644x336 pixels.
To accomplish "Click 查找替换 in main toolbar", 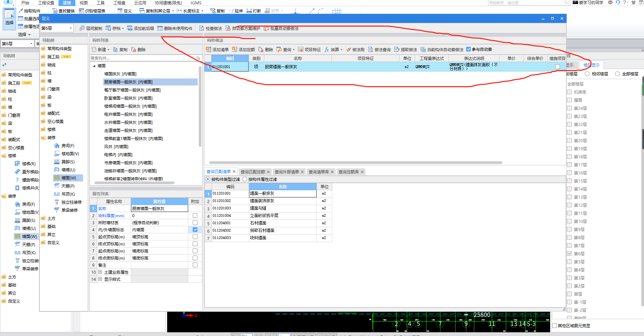I will point(64,11).
